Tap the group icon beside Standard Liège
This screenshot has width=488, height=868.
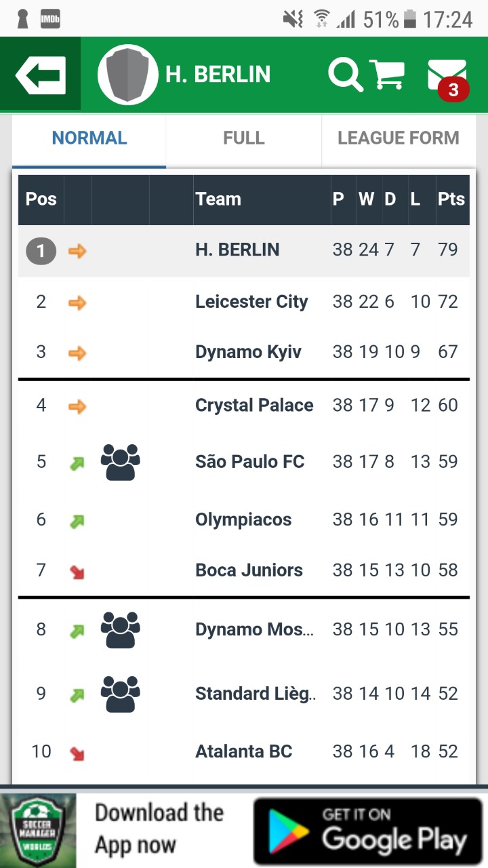point(120,694)
